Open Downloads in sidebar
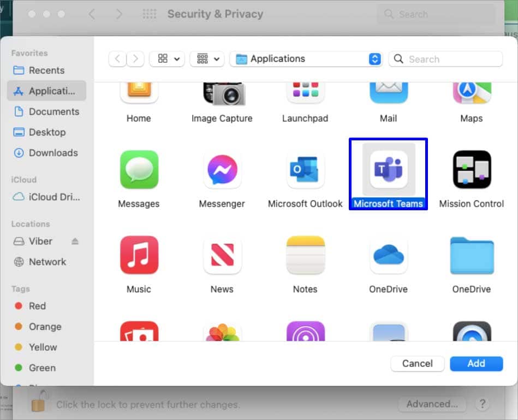 [46, 153]
